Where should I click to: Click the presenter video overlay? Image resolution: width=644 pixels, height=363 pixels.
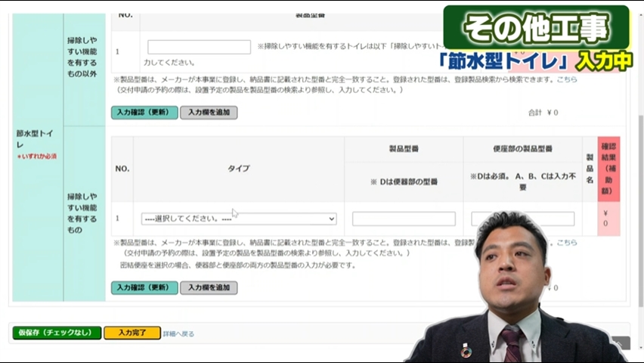[x=514, y=302]
